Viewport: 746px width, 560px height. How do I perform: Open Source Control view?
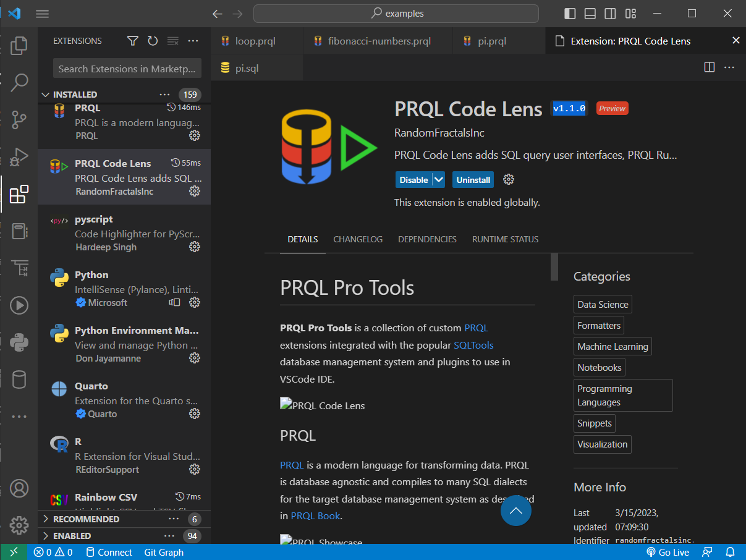[19, 119]
